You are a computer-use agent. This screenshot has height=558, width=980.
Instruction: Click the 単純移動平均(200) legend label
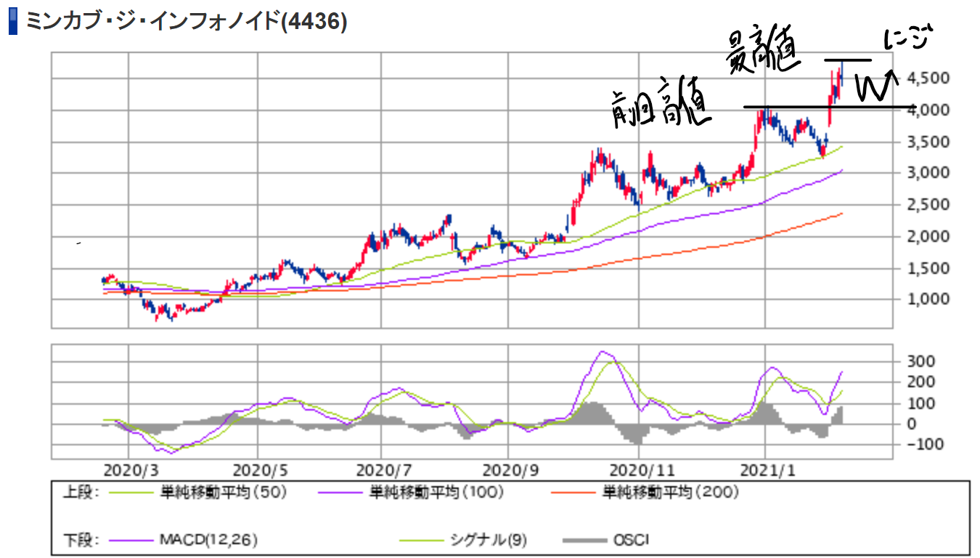pos(671,493)
